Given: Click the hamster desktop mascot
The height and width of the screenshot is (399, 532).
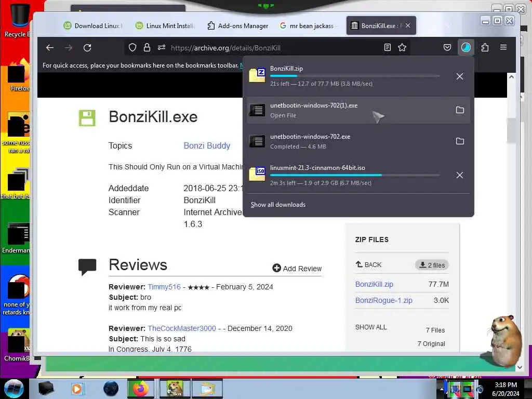Looking at the screenshot, I should coord(505,341).
